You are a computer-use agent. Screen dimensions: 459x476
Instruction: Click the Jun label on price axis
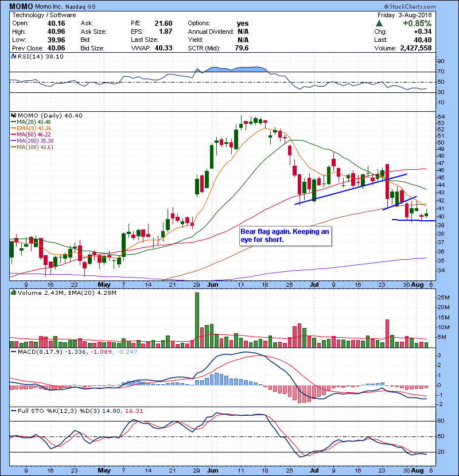[213, 284]
